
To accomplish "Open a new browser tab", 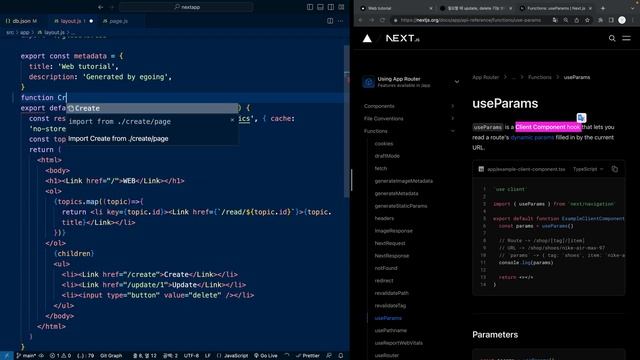I will (x=603, y=8).
